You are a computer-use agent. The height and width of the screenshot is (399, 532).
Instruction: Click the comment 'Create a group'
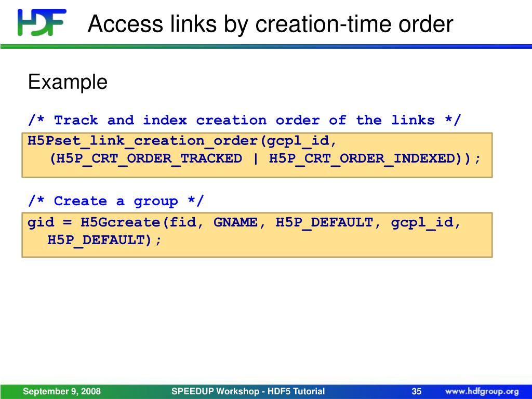(x=116, y=201)
